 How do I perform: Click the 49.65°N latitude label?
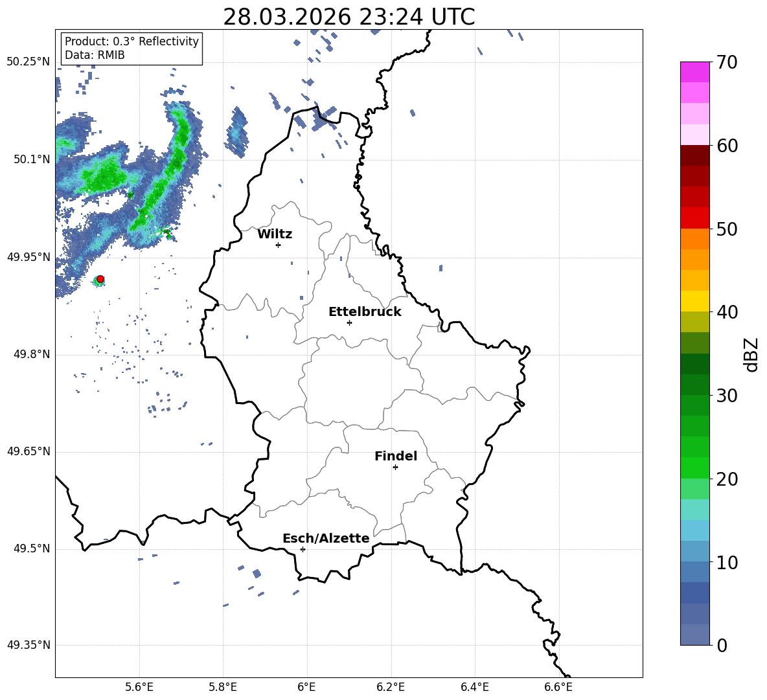(29, 451)
